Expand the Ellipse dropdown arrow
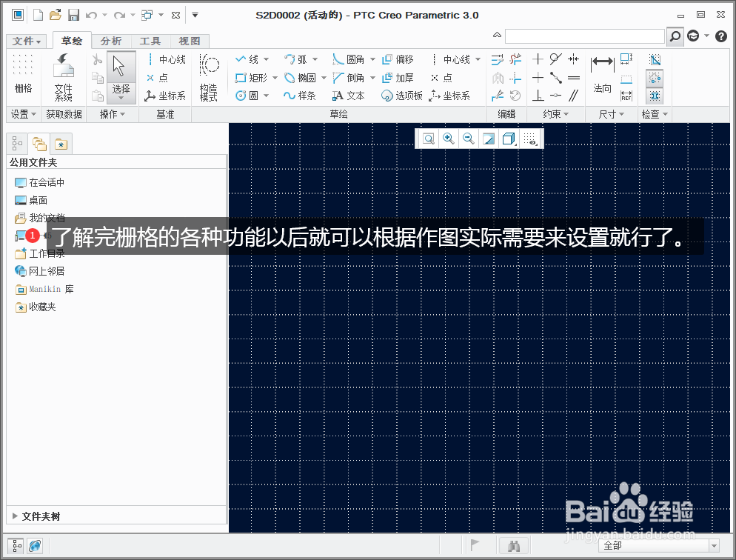 tap(324, 78)
